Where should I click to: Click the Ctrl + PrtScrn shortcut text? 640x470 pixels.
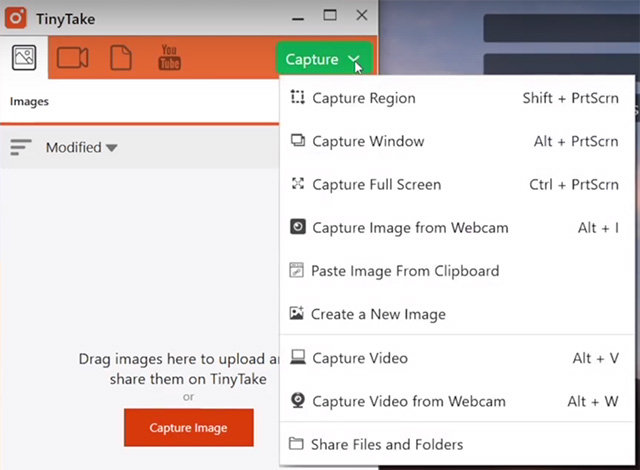(x=574, y=185)
